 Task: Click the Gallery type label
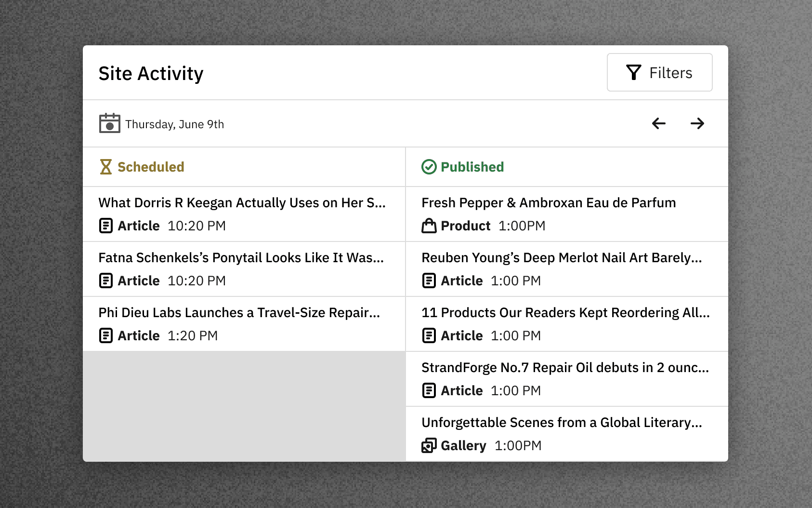click(463, 446)
